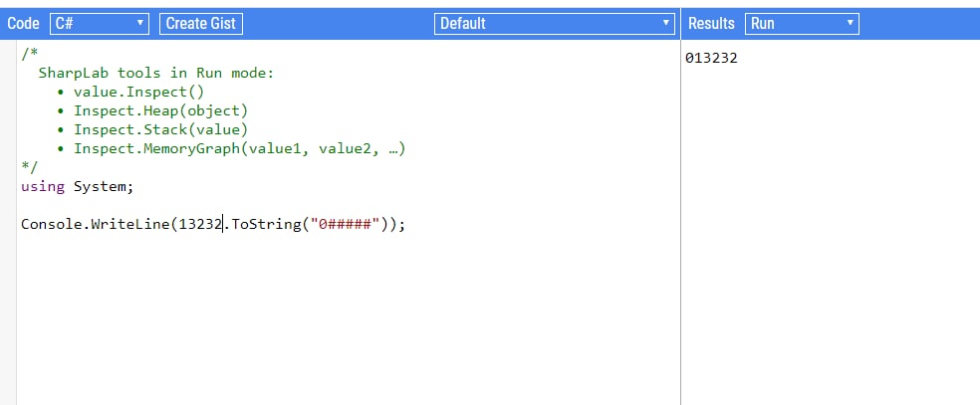Click the number 13232 in code
Viewport: 980px width, 405px height.
coord(200,225)
